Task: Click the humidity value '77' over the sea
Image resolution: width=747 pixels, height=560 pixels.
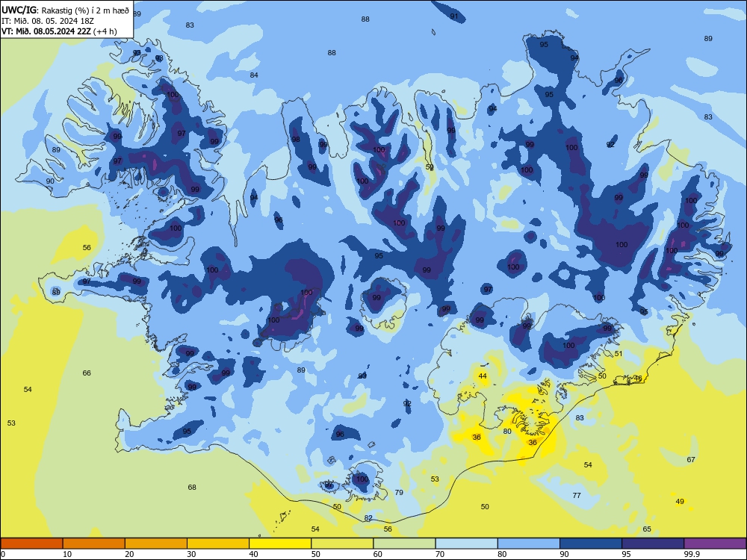Action: 577,496
